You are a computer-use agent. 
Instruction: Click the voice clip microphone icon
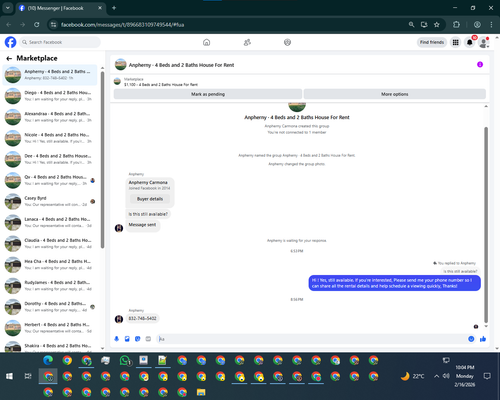pyautogui.click(x=116, y=339)
